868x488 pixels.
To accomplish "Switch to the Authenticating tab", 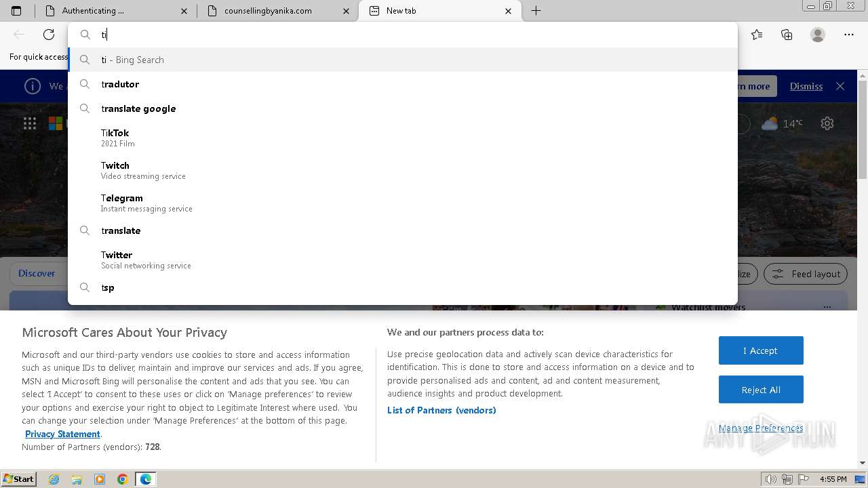I will tap(115, 11).
